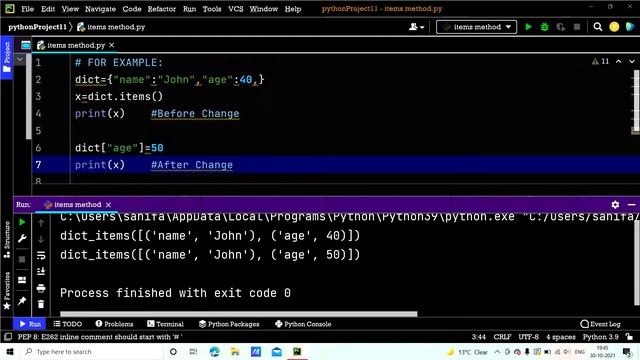Screen dimensions: 640x360
Task: Open File Explorer from taskbar
Action: 235,351
